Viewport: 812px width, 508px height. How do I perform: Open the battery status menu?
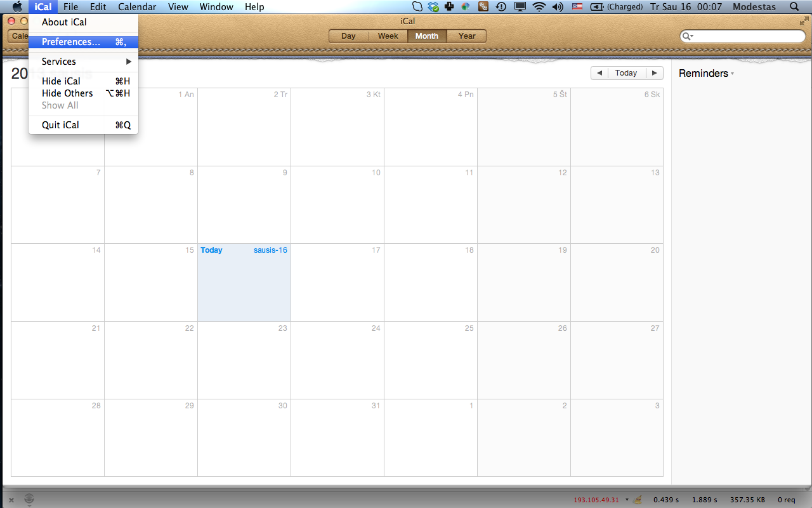[x=617, y=7]
